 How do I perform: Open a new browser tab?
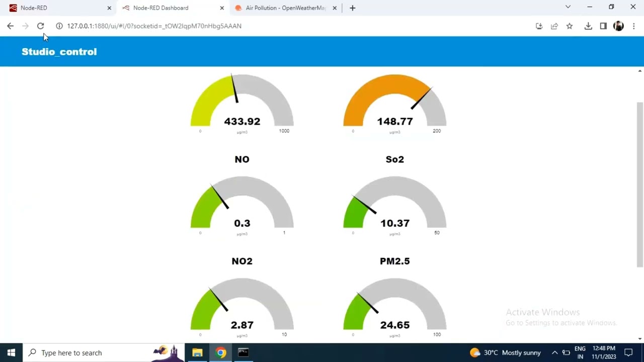pos(352,8)
